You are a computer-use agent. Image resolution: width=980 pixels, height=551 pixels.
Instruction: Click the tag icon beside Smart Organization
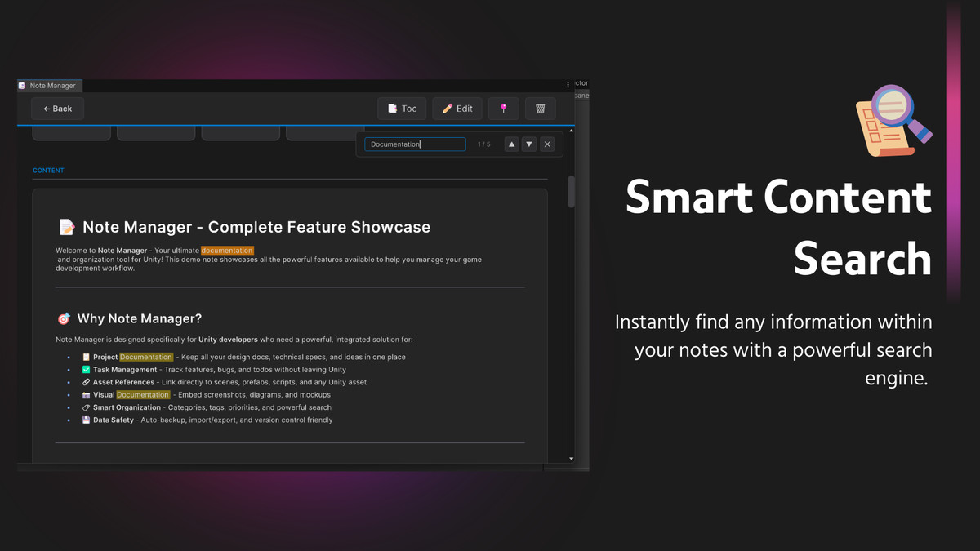(86, 407)
